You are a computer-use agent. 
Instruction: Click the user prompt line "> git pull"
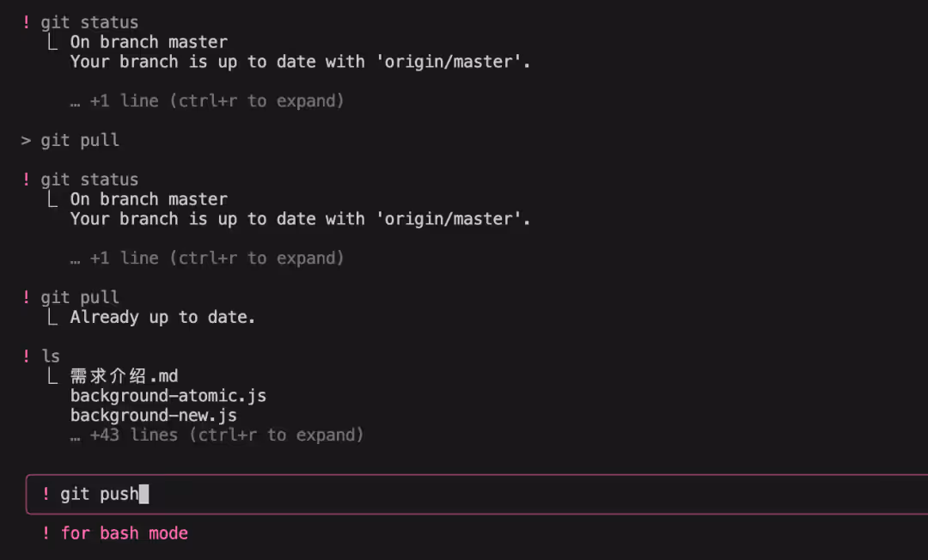tap(80, 140)
